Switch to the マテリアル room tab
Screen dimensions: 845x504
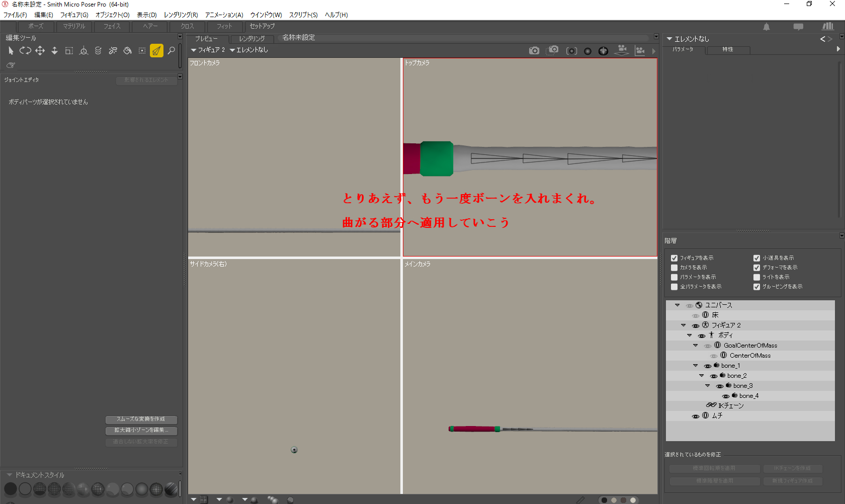pos(74,27)
